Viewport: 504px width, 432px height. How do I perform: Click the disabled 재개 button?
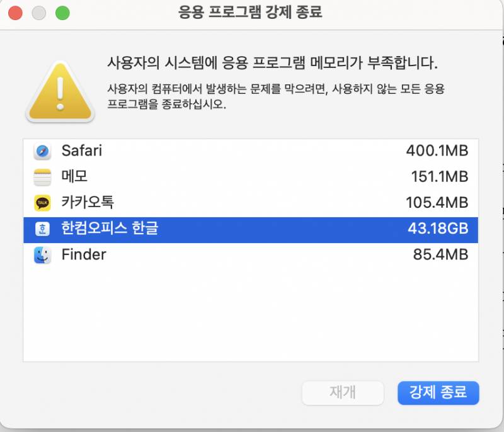pos(343,393)
